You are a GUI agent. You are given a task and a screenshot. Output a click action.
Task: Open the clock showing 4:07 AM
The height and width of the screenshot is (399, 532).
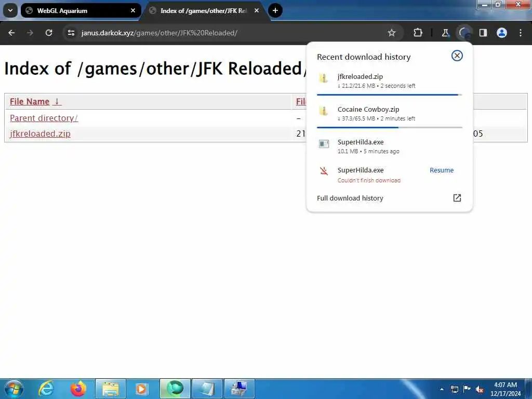tap(505, 389)
